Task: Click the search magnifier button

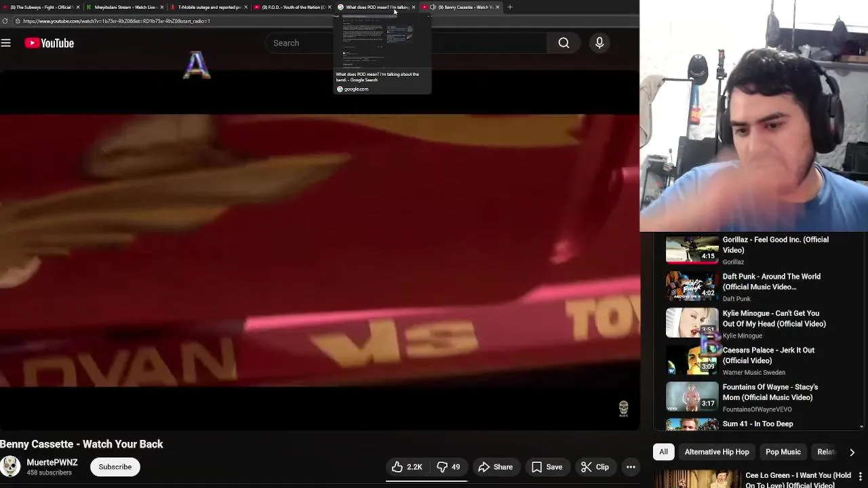Action: click(564, 43)
